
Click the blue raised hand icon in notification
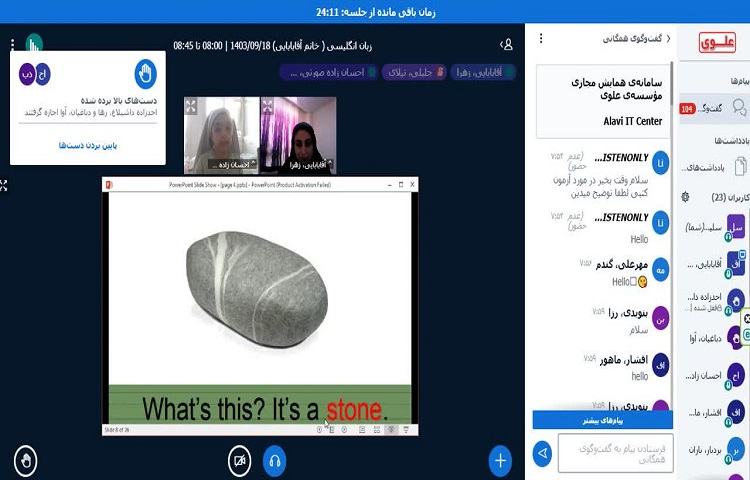coord(145,74)
